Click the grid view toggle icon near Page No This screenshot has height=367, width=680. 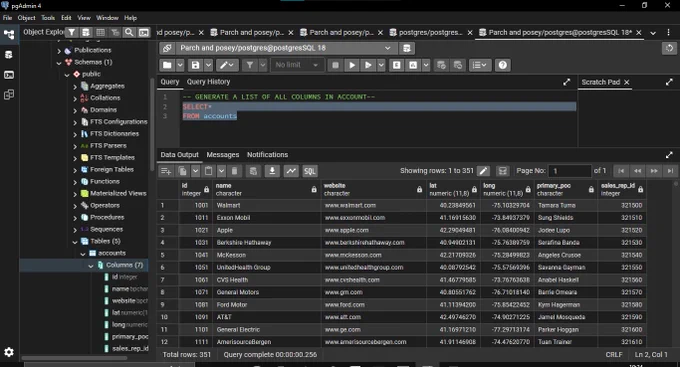click(x=503, y=171)
